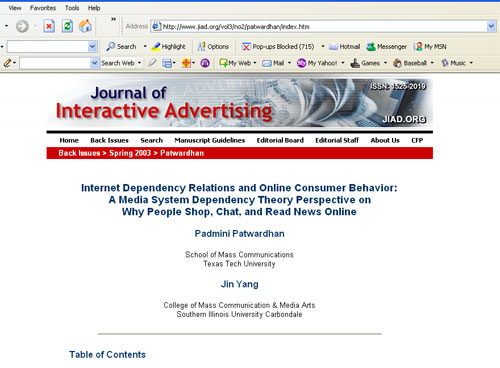Image resolution: width=500 pixels, height=368 pixels.
Task: Open the Tools menu
Action: click(x=72, y=8)
